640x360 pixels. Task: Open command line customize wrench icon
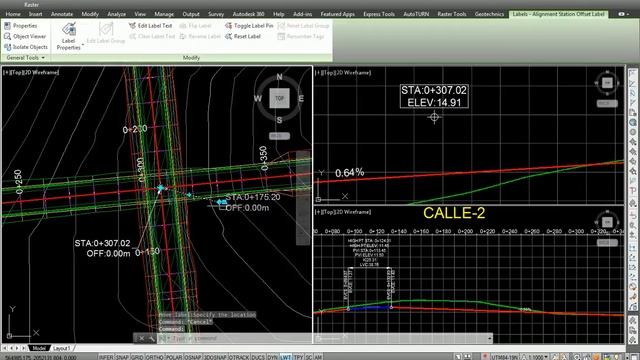(151, 338)
